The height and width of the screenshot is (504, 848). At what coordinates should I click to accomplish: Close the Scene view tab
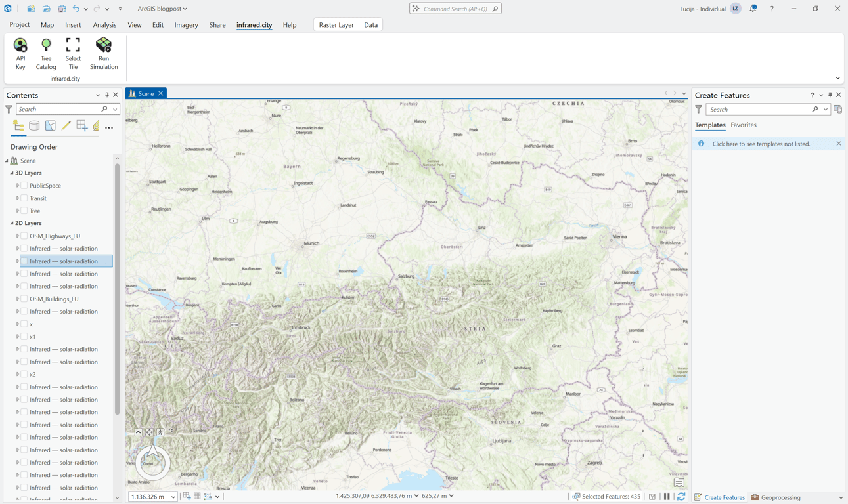[x=161, y=93]
